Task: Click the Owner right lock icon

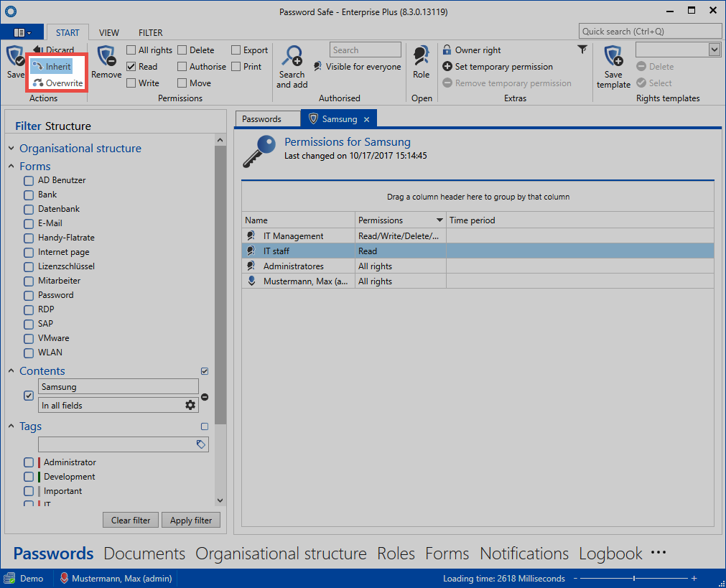Action: (447, 50)
